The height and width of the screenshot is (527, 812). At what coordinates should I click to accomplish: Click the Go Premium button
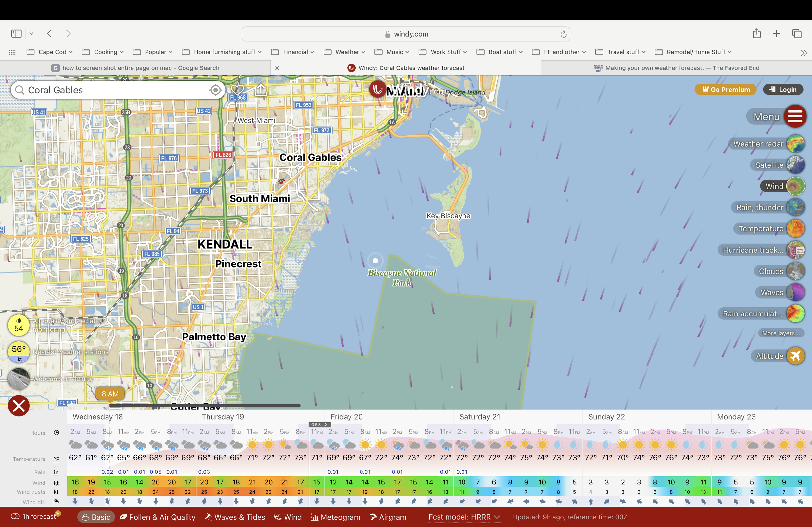click(725, 89)
